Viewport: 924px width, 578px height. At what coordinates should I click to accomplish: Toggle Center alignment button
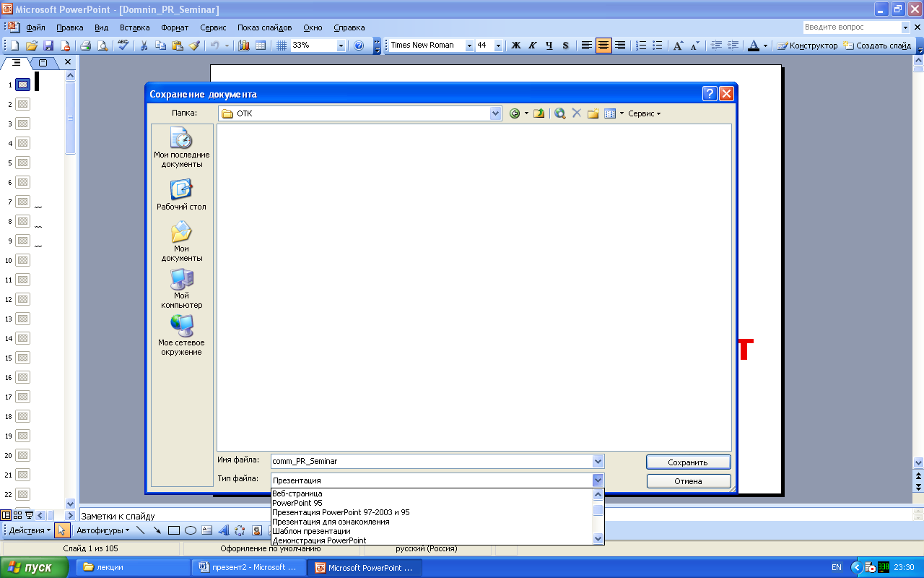[603, 46]
